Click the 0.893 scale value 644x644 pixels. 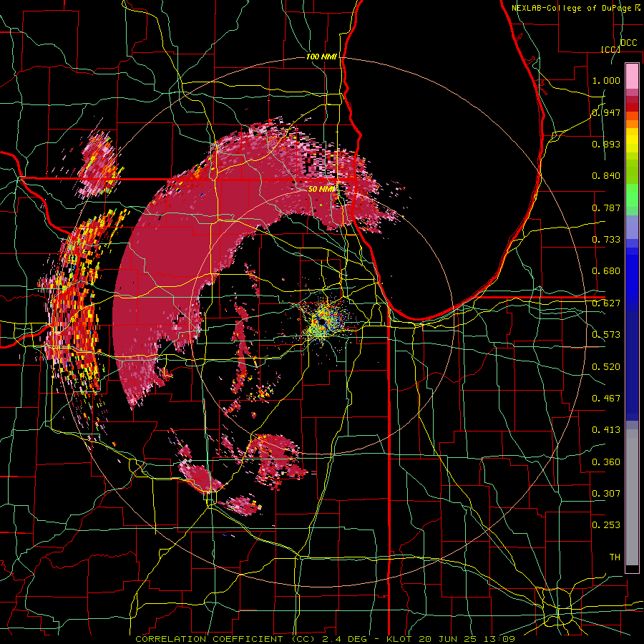606,144
